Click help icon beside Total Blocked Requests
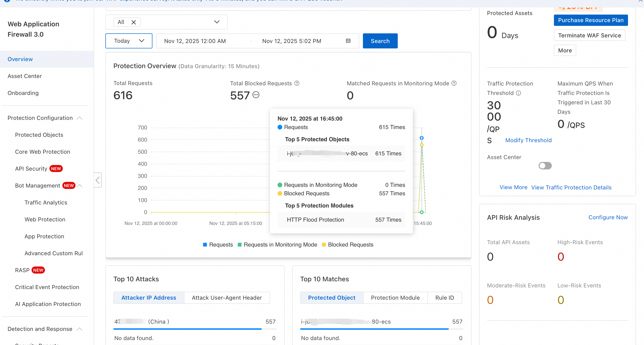Viewport: 644px width, 345px height. pyautogui.click(x=297, y=83)
